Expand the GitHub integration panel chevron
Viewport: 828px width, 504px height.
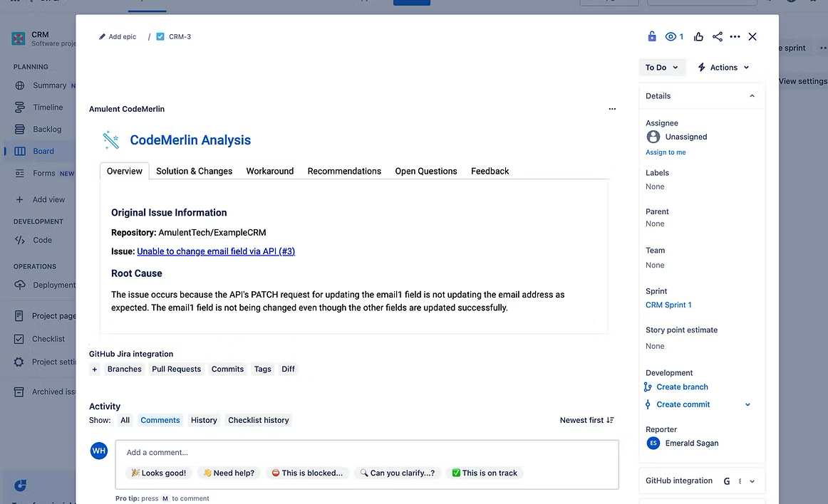752,481
